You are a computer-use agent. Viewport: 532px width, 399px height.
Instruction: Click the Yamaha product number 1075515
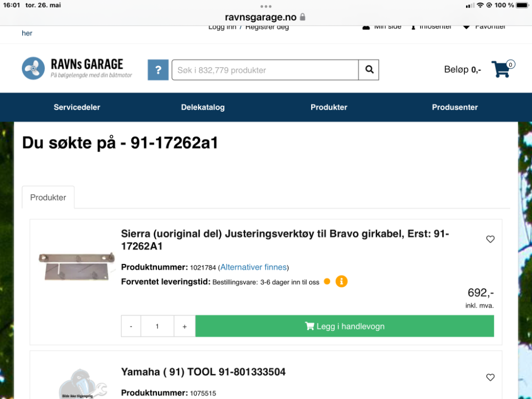(203, 394)
